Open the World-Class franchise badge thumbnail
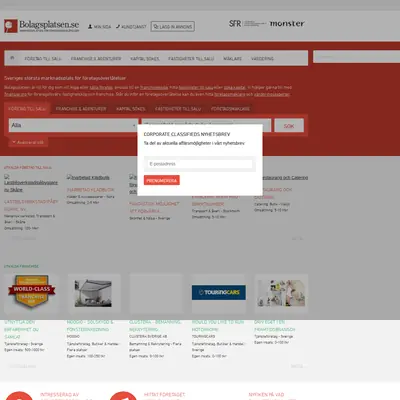Screen dimensions: 400x400 pyautogui.click(x=32, y=292)
